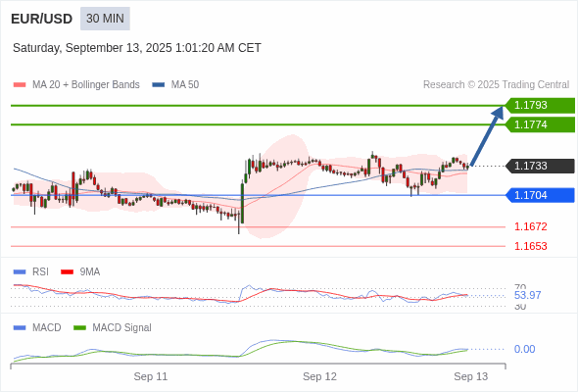Viewport: 578px width, 392px height.
Task: Toggle the RSI legend entry
Action: coord(31,271)
